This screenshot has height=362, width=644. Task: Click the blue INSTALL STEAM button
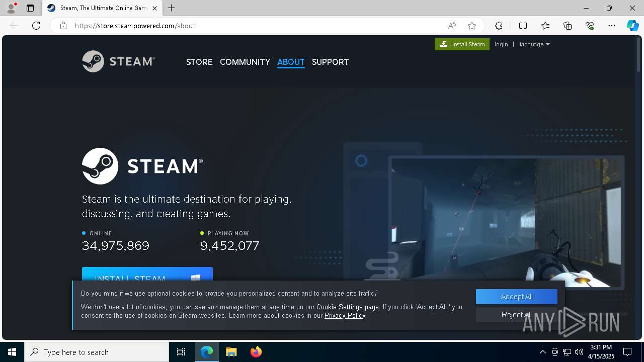click(x=147, y=274)
